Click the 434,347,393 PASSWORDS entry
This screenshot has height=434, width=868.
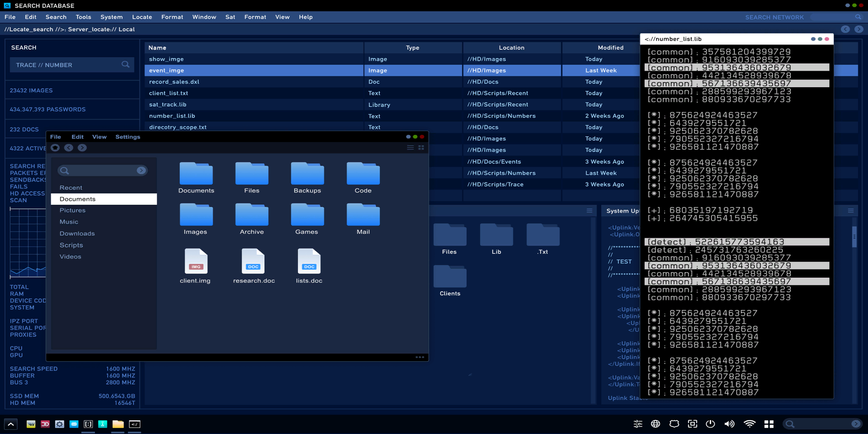click(x=47, y=109)
